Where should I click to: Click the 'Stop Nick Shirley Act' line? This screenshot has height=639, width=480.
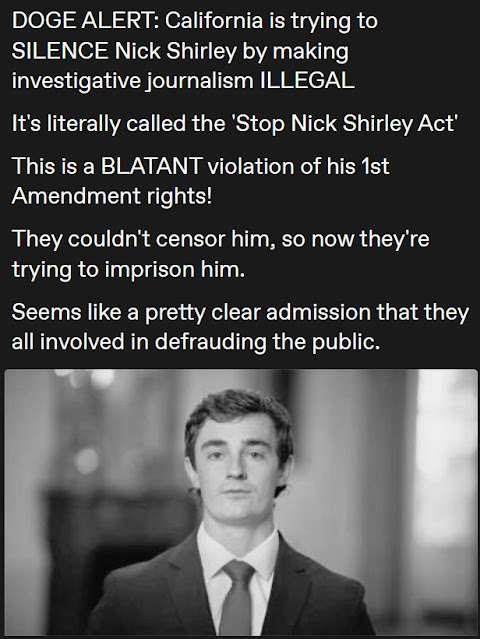click(235, 123)
